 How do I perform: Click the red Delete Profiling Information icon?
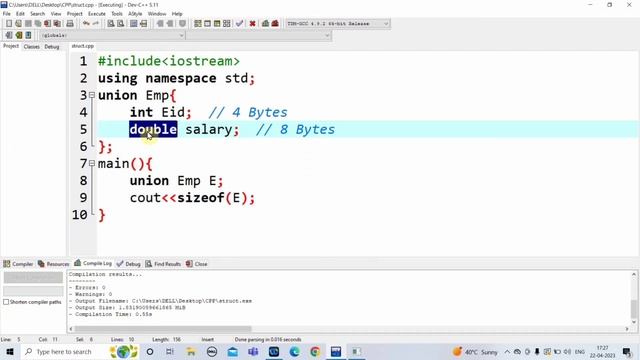point(275,24)
